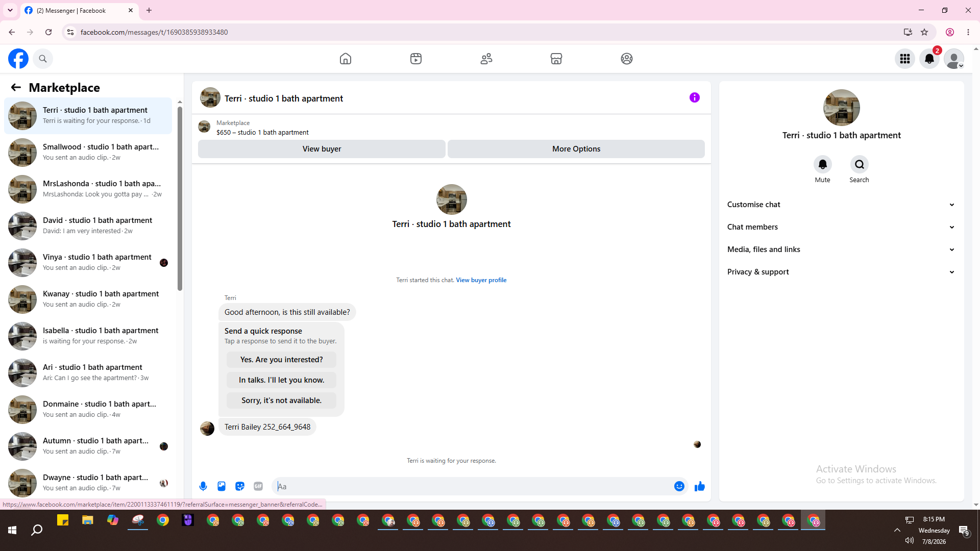Viewport: 980px width, 551px height.
Task: Open the Autumn conversation
Action: [x=88, y=446]
